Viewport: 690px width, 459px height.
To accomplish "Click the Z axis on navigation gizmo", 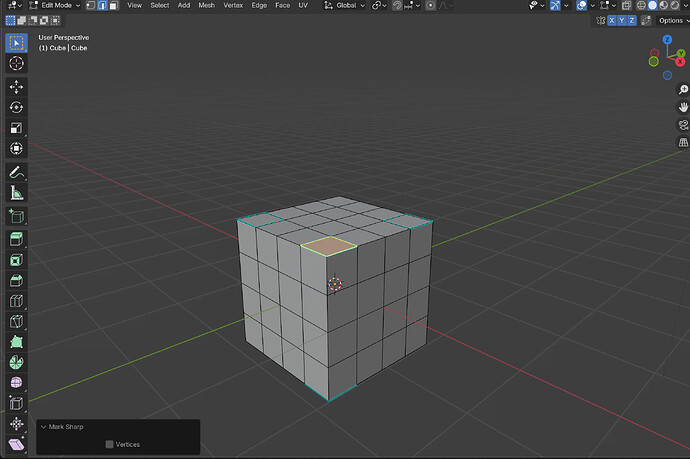I will [668, 40].
